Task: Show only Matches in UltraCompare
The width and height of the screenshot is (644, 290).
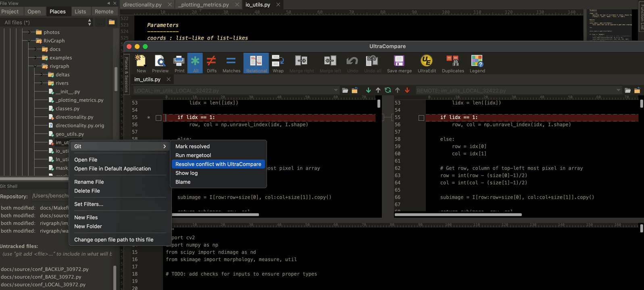Action: pos(231,63)
